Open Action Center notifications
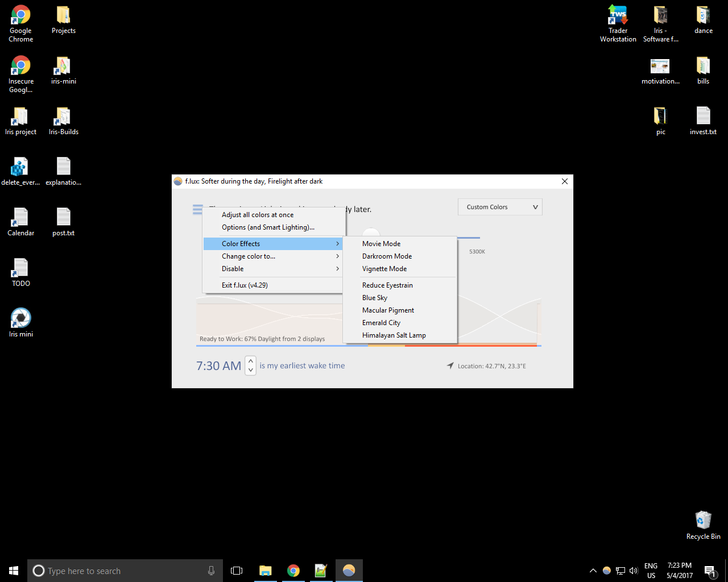 point(710,571)
